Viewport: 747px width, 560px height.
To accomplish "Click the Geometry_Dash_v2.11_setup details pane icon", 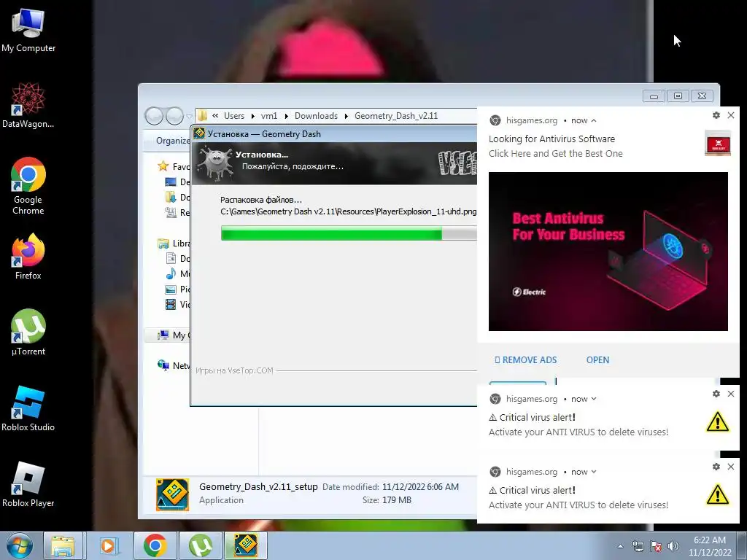I will click(x=172, y=495).
